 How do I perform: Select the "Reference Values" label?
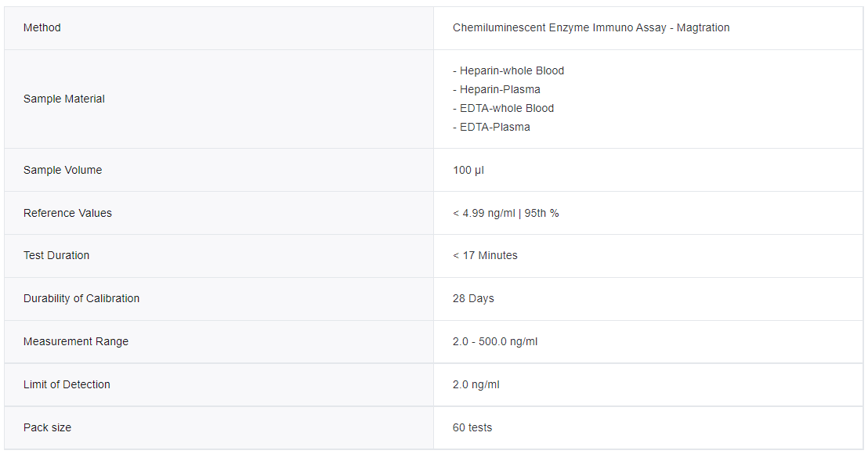(67, 214)
